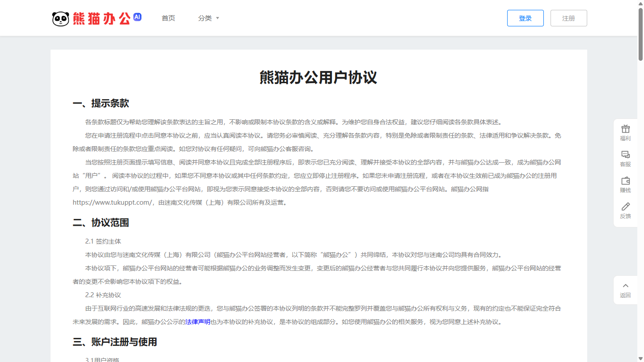Open the 赚钱 wallet icon
Image resolution: width=644 pixels, height=362 pixels.
pyautogui.click(x=625, y=181)
